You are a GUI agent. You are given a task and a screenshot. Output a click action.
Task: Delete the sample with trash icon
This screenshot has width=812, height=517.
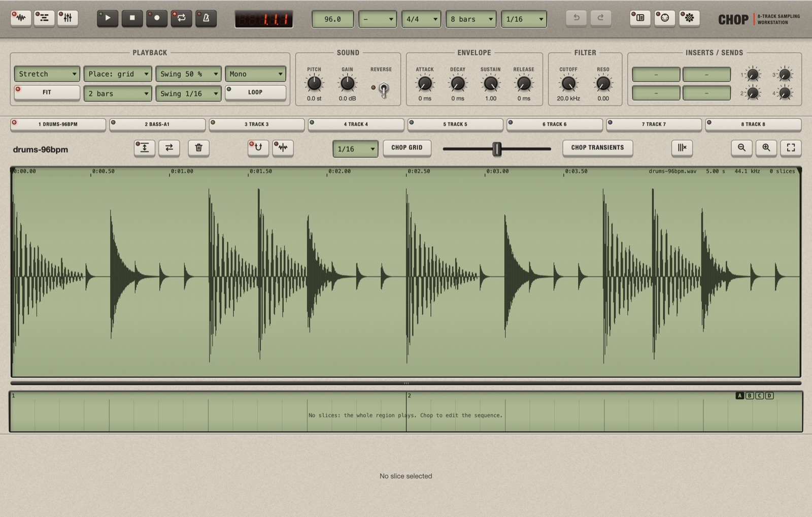click(198, 148)
